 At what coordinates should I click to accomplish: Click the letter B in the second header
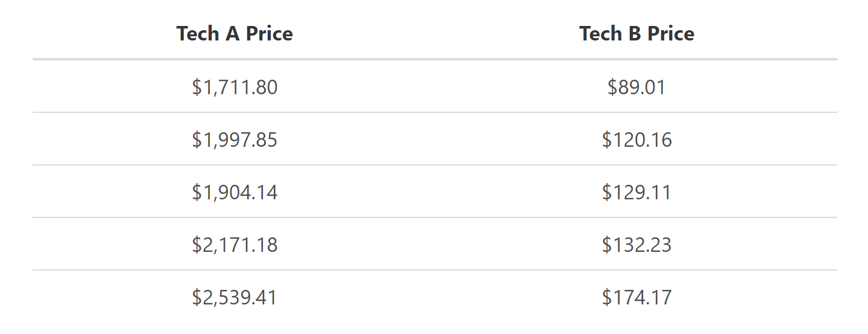point(635,34)
